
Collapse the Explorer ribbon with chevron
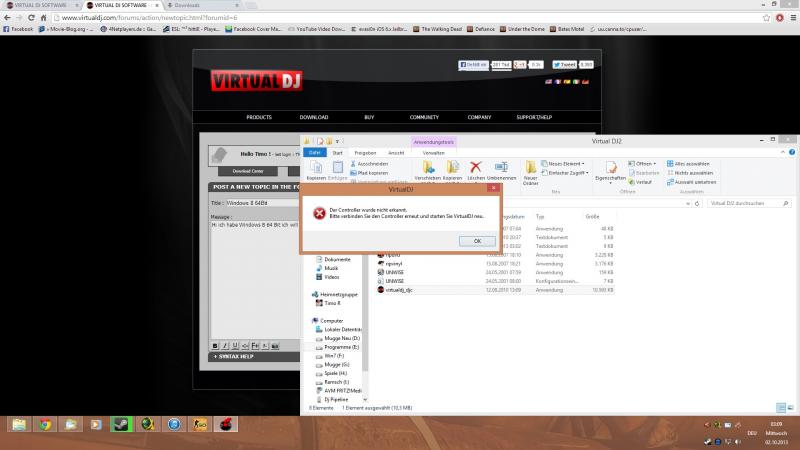(x=783, y=152)
